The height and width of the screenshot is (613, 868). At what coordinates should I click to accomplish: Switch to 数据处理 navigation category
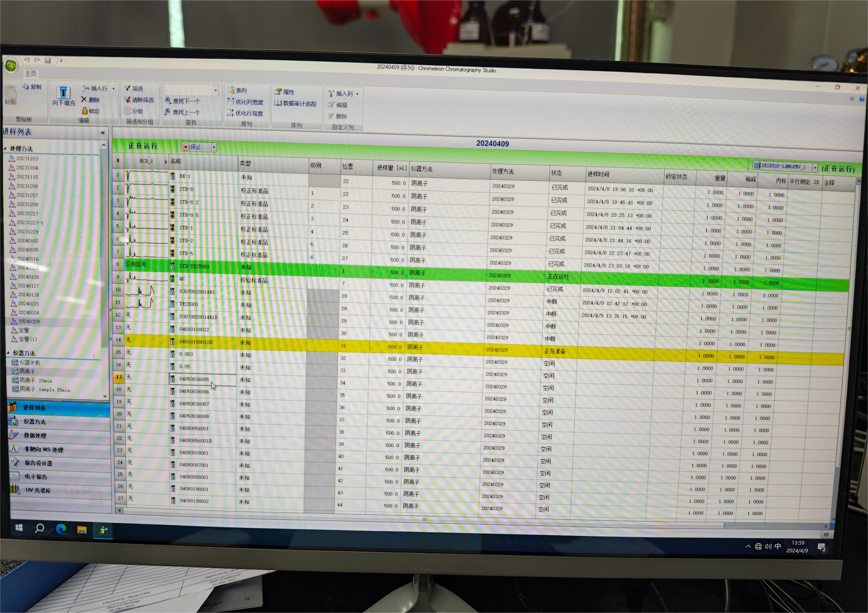click(x=35, y=435)
